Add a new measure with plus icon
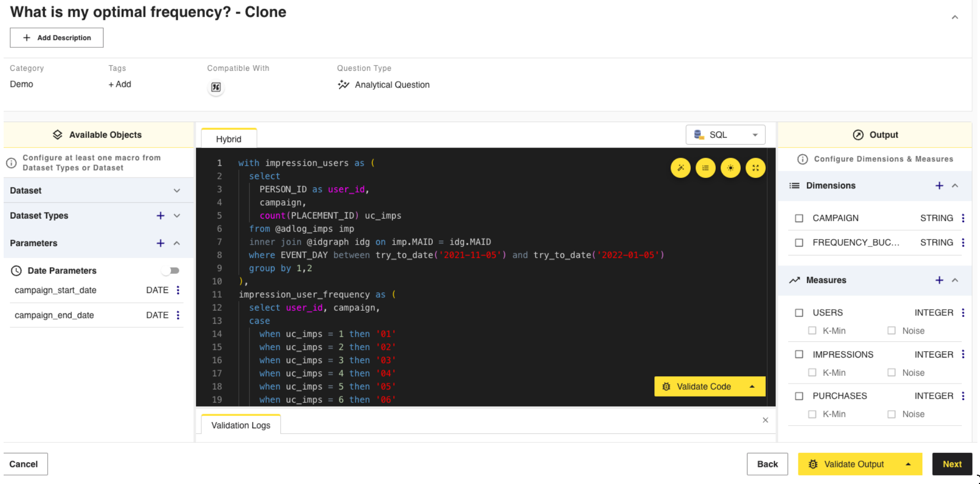Image resolution: width=980 pixels, height=484 pixels. tap(939, 280)
